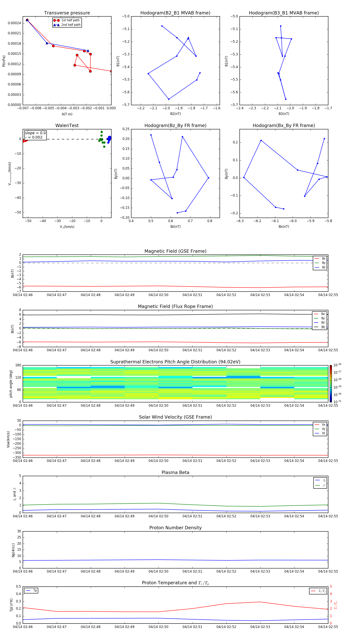This screenshot has width=351, height=644.
Task: Click "04/14 02:48" tick under Solar Wind Velocity
Action: click(90, 461)
